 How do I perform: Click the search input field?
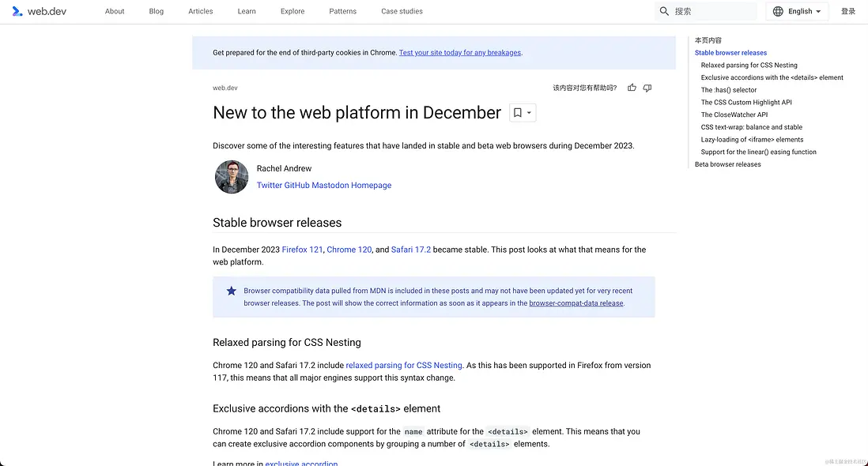(x=711, y=11)
